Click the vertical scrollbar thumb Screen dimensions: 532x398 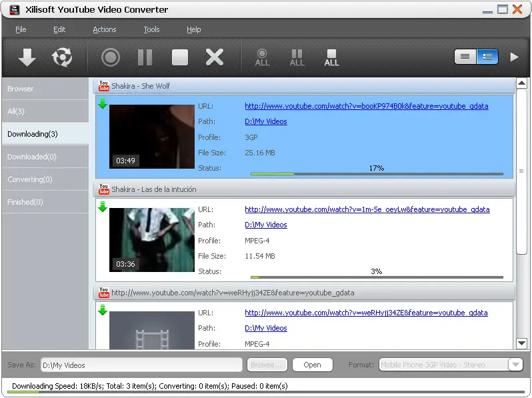[x=521, y=171]
